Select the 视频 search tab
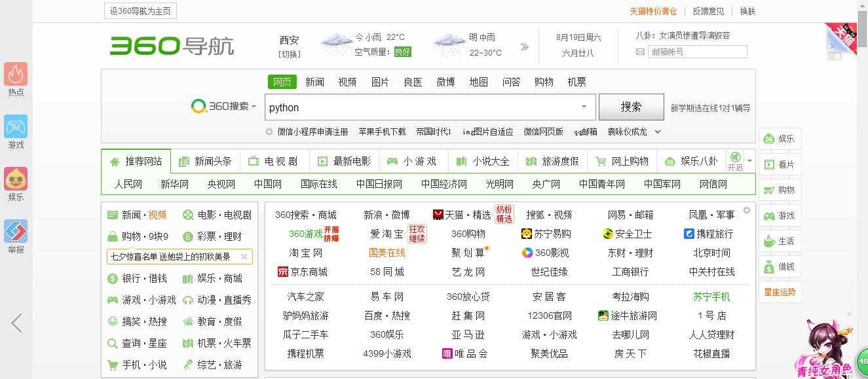The image size is (868, 379). 347,82
